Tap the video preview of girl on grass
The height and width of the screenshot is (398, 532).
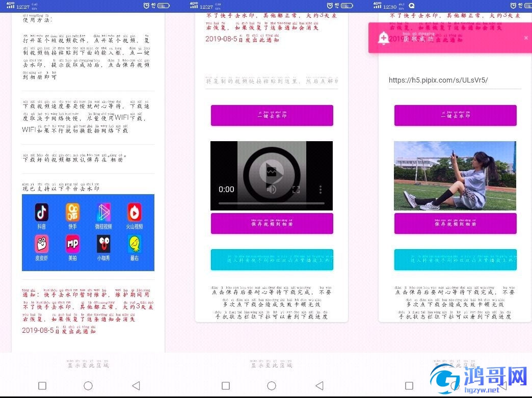coord(455,176)
